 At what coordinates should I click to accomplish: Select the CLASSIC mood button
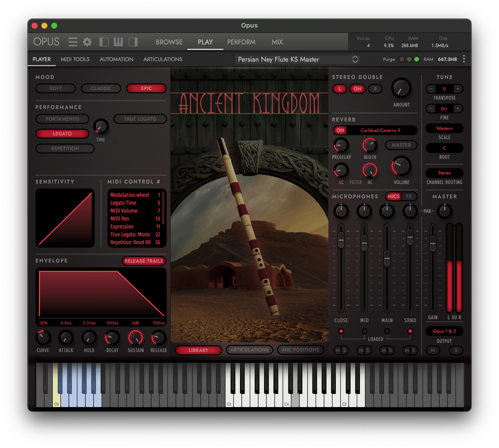coord(101,88)
